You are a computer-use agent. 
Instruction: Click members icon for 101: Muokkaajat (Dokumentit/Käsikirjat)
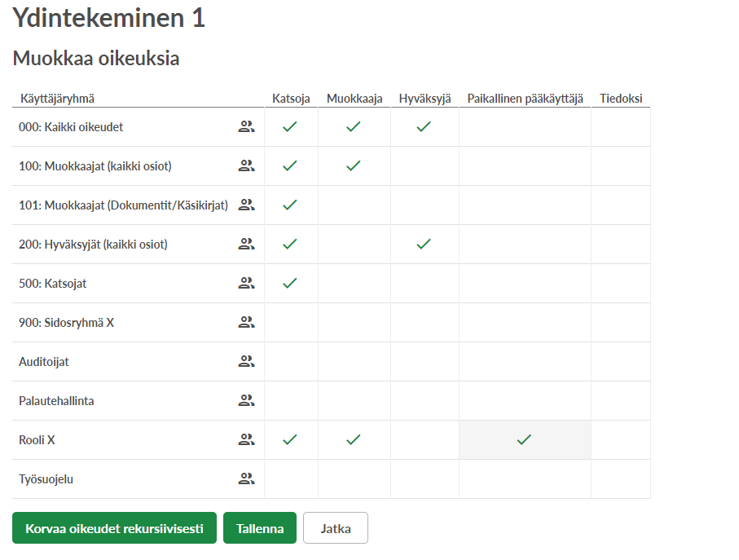(x=246, y=205)
